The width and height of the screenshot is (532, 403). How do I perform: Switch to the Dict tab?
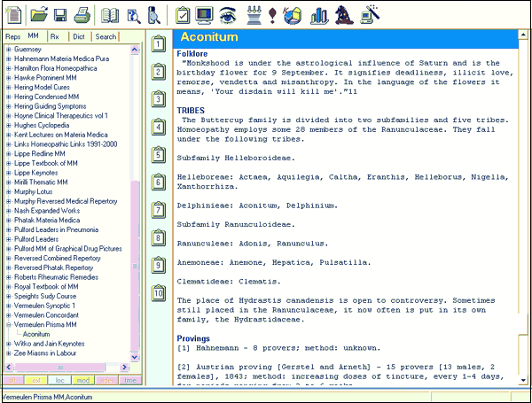79,36
